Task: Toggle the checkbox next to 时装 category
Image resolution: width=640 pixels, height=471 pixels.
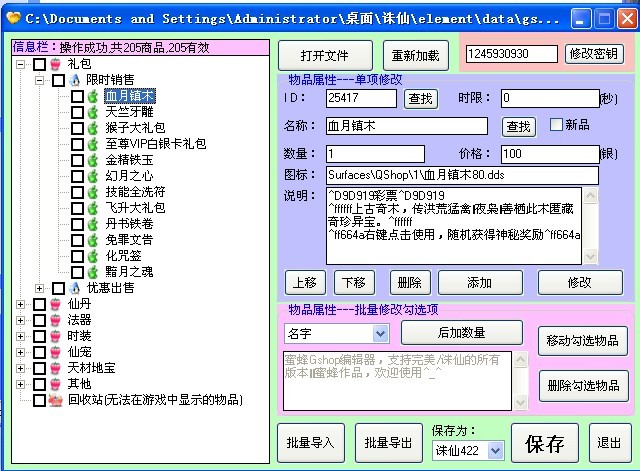Action: click(x=39, y=336)
